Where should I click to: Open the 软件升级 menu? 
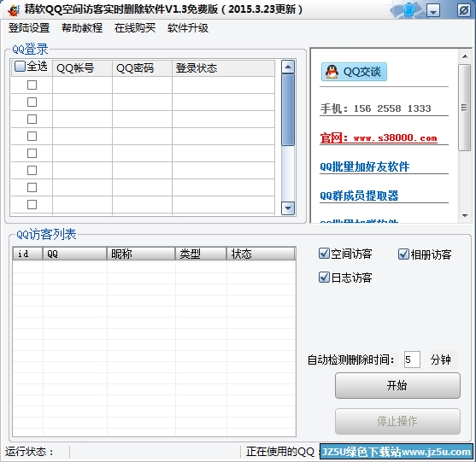coord(188,28)
